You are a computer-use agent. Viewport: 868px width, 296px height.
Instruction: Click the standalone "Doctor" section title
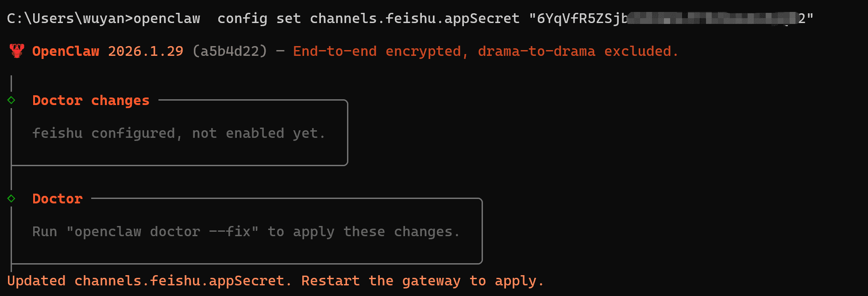coord(58,199)
